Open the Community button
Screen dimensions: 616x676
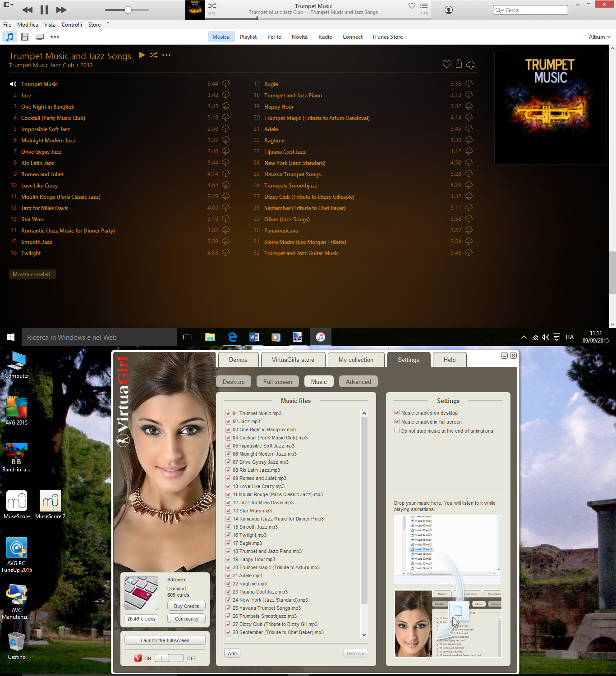[186, 619]
